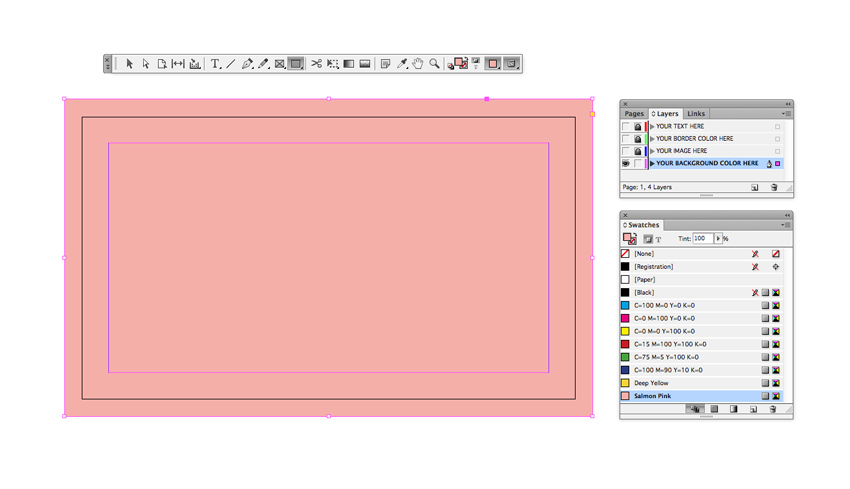Select the C=100 M=0 Y=0 K=0 swatch
This screenshot has height=489, width=850.
pos(702,306)
